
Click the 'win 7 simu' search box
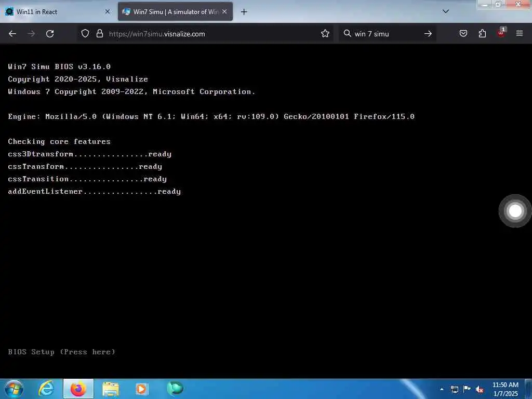pos(387,34)
